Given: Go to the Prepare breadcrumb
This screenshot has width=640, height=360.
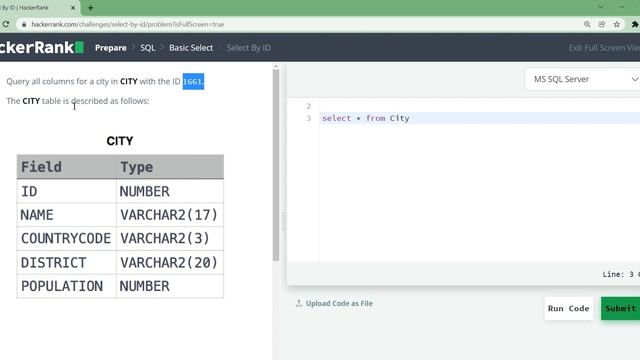Looking at the screenshot, I should (x=111, y=48).
